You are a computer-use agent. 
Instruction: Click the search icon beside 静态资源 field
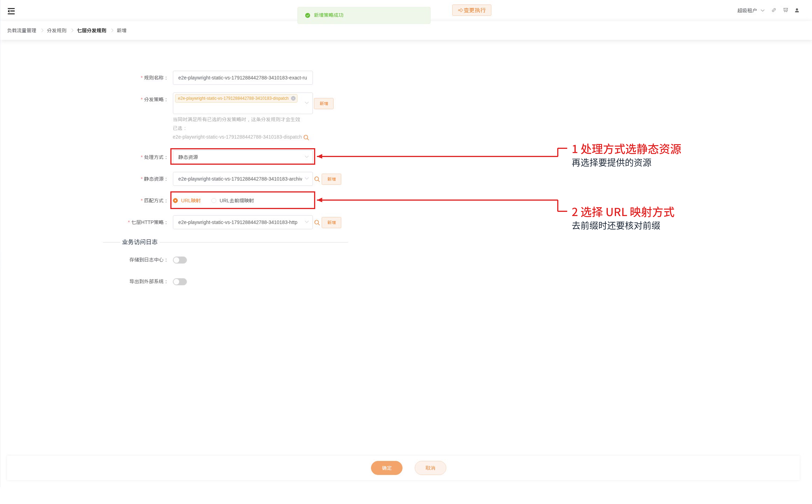pos(317,179)
